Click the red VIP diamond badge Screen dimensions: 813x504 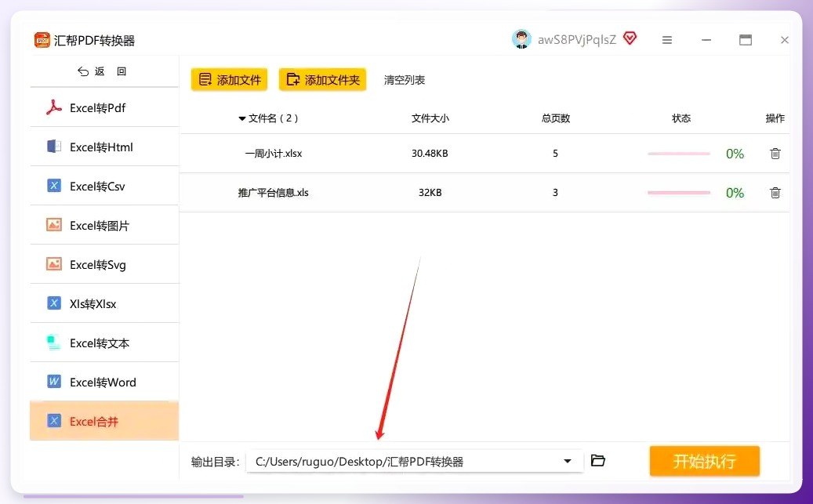click(x=630, y=38)
